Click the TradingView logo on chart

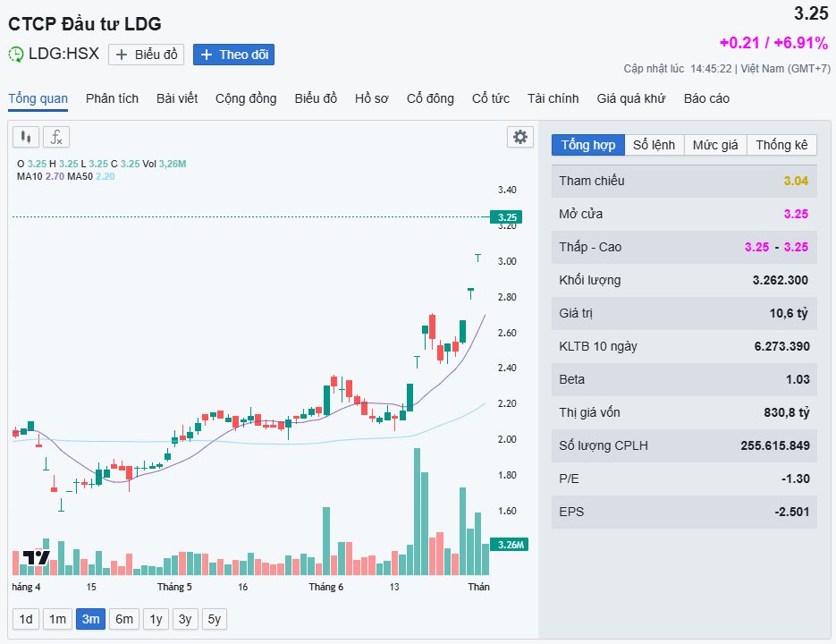click(37, 558)
